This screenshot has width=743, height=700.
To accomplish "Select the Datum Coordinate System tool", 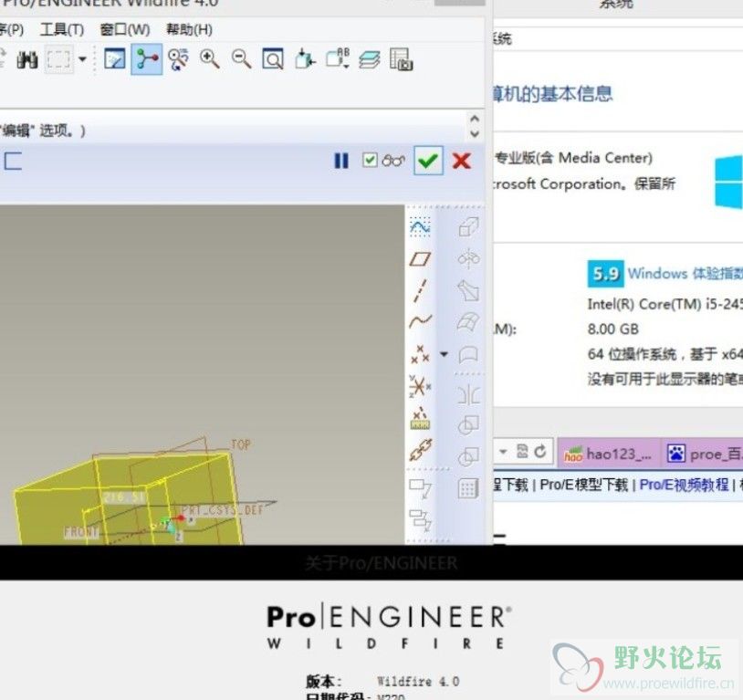I will click(420, 386).
